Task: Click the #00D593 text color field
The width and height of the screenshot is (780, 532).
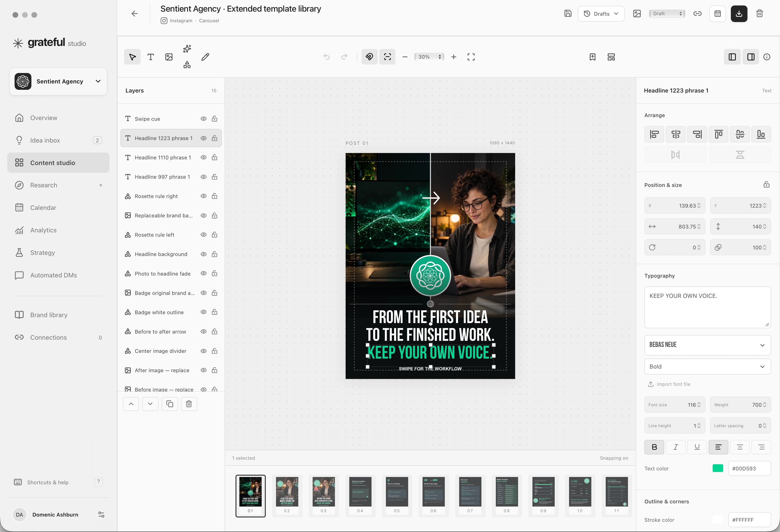Action: click(750, 468)
